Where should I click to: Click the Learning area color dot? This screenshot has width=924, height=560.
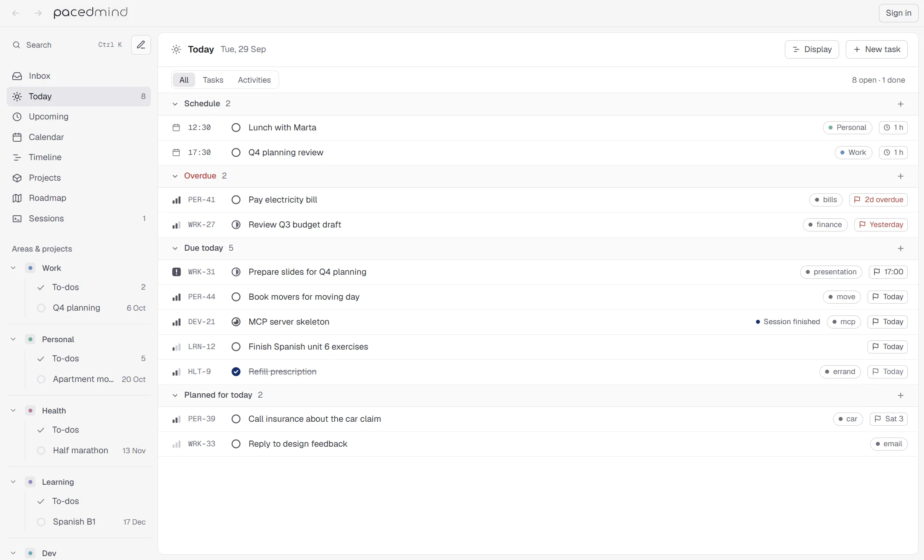click(x=30, y=482)
